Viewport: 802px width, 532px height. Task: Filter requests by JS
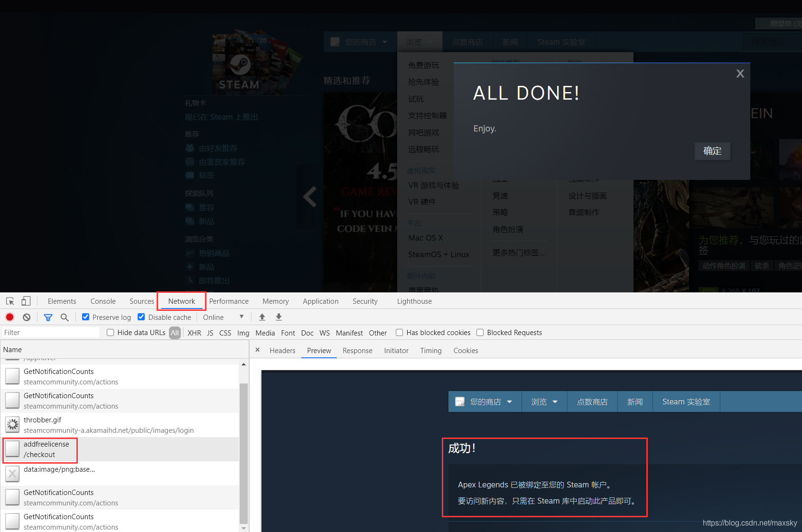(x=210, y=333)
